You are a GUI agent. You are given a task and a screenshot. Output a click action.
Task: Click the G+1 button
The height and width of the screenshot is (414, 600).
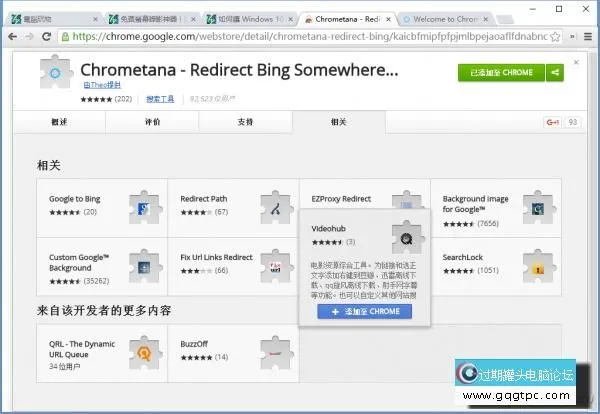(x=551, y=122)
